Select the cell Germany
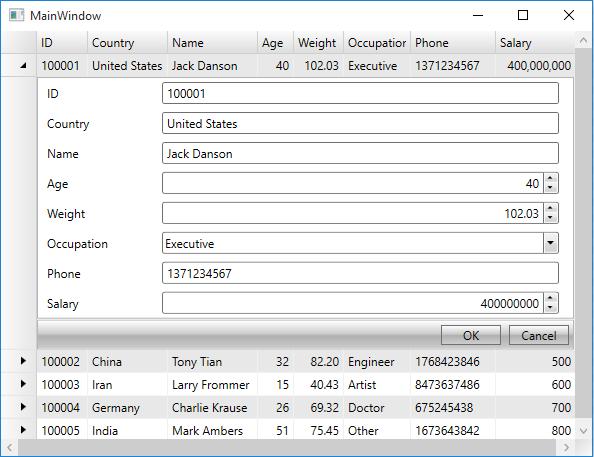The width and height of the screenshot is (594, 457). tap(128, 408)
